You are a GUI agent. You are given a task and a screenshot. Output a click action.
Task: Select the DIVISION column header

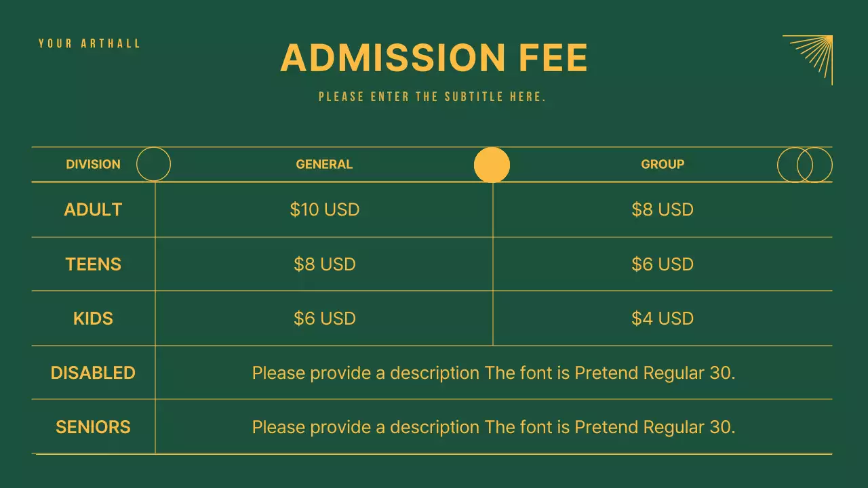click(x=93, y=164)
